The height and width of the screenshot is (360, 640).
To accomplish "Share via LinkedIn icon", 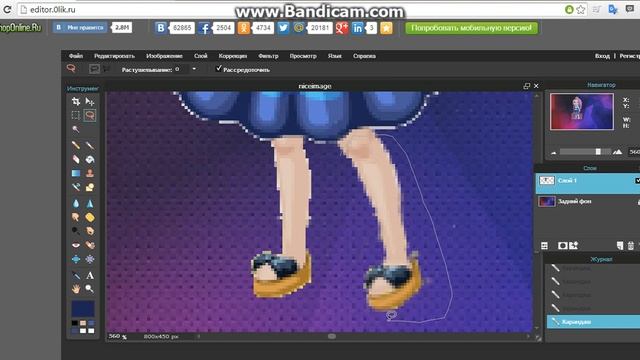I will (358, 28).
